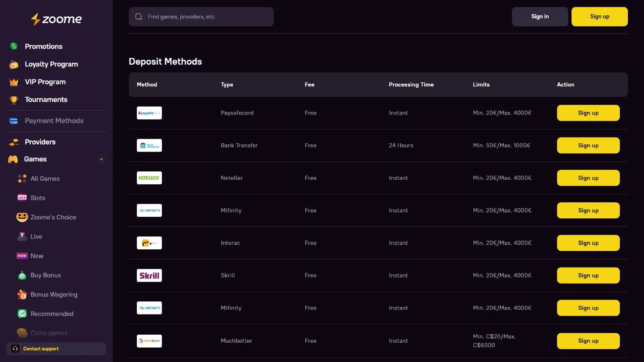Click the Interac logo icon
This screenshot has width=644, height=362.
pyautogui.click(x=149, y=243)
